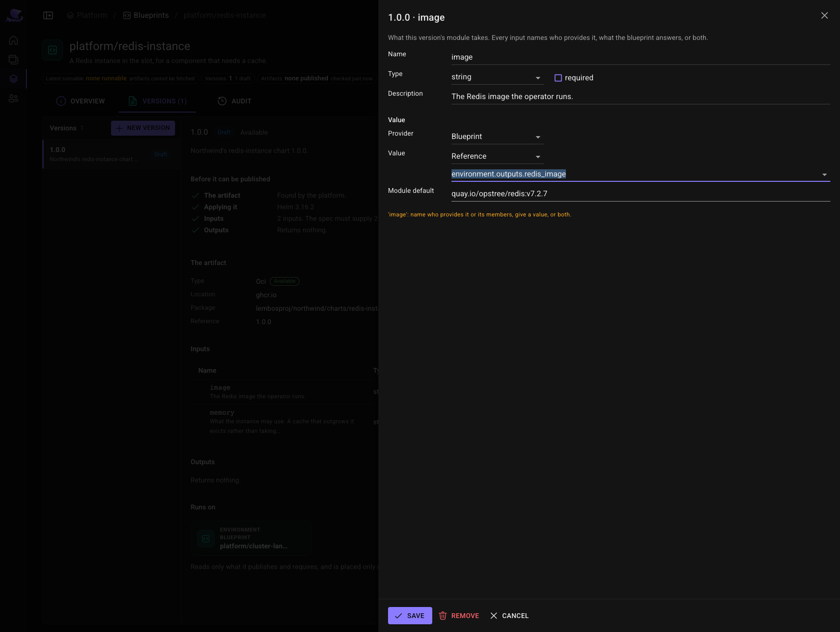Toggle the required checkbox
The height and width of the screenshot is (632, 840).
558,78
